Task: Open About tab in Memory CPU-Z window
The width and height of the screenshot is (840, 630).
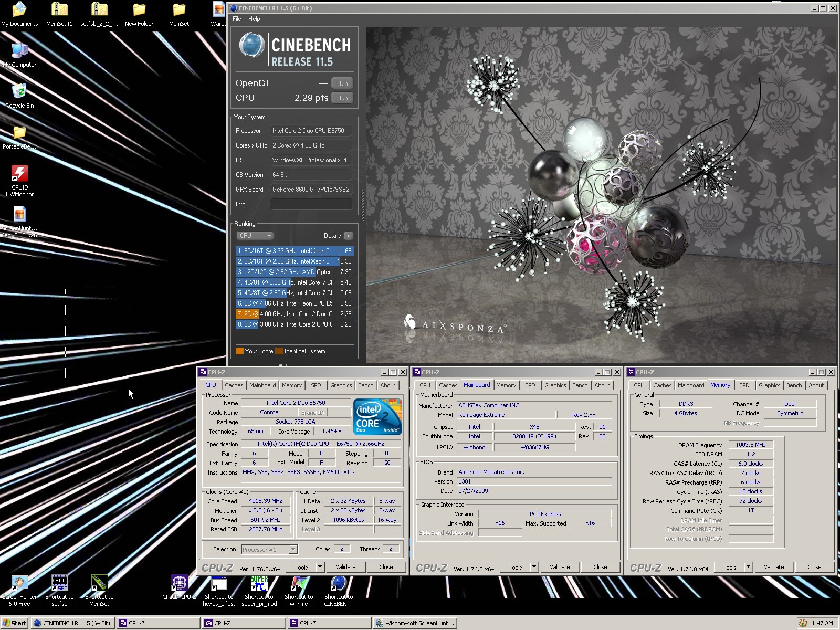Action: pos(816,385)
